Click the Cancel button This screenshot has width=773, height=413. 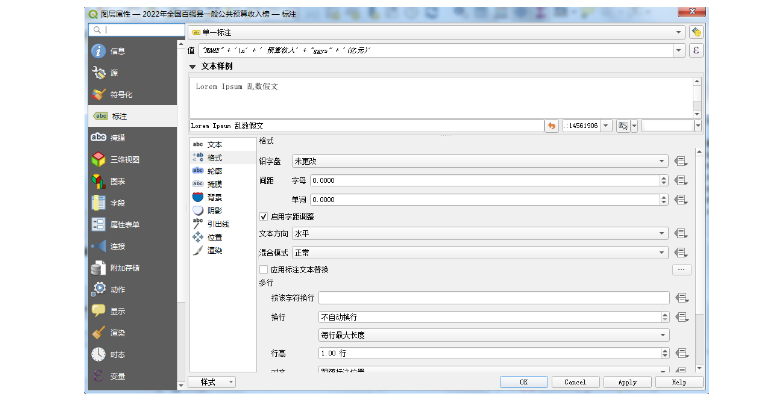[575, 382]
